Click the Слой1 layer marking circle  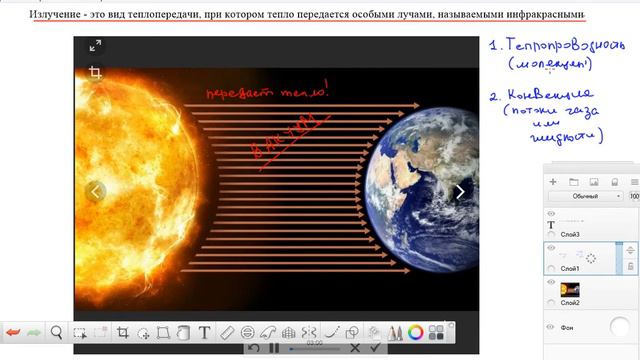[x=551, y=269]
